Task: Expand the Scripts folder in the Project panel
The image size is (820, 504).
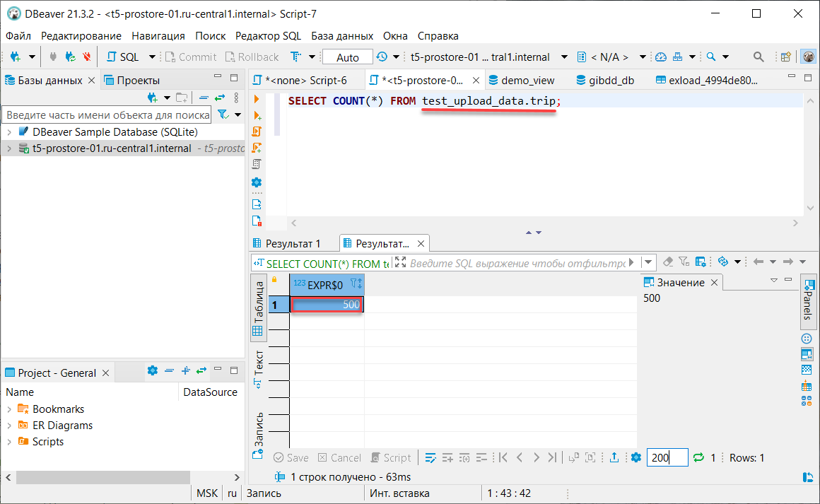Action: click(9, 442)
